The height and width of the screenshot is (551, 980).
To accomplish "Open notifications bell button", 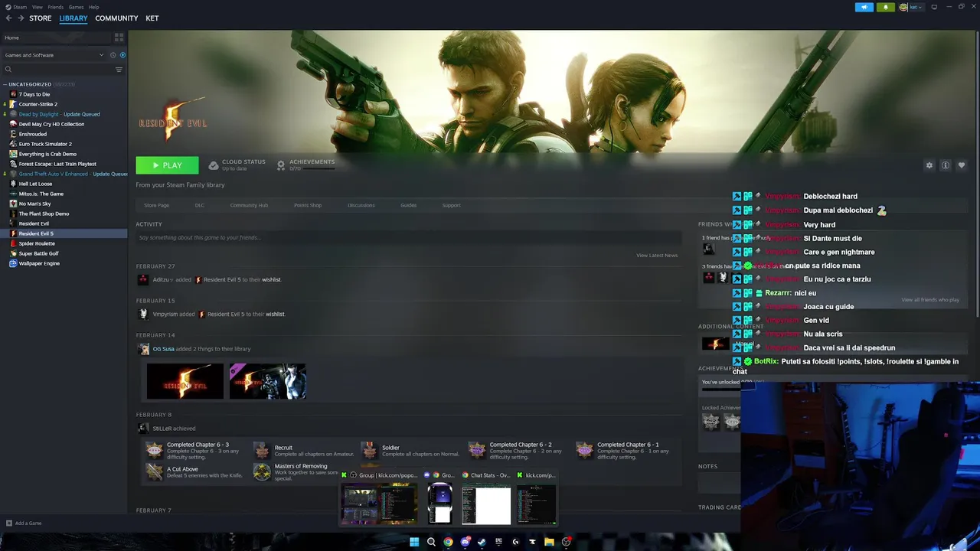I will (886, 7).
